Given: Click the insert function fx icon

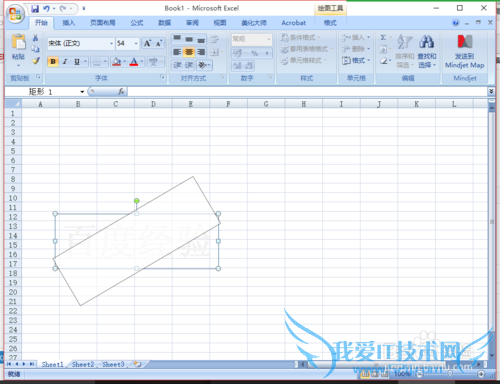Looking at the screenshot, I should click(x=121, y=91).
